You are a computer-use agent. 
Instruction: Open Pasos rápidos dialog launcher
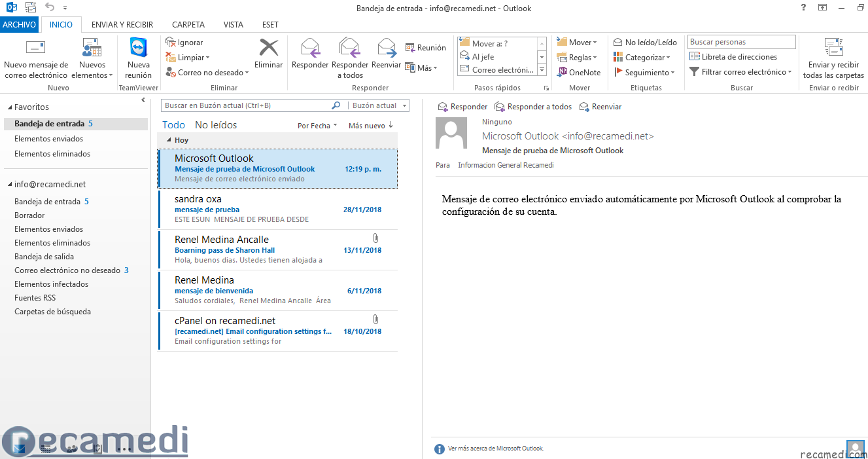point(546,88)
